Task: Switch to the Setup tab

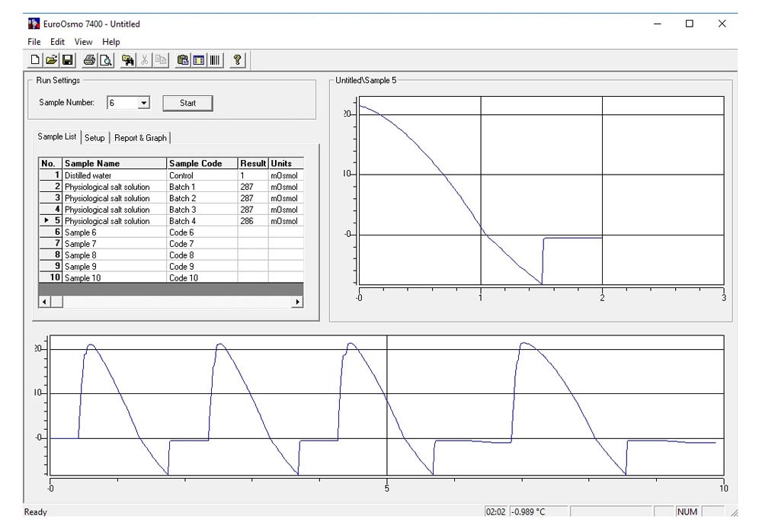Action: [94, 138]
